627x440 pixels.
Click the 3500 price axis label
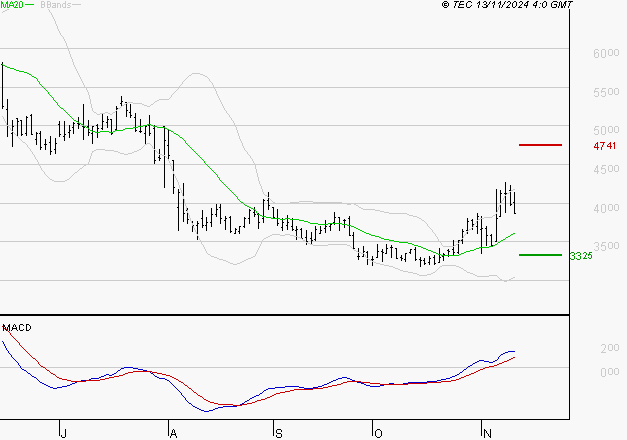(606, 246)
